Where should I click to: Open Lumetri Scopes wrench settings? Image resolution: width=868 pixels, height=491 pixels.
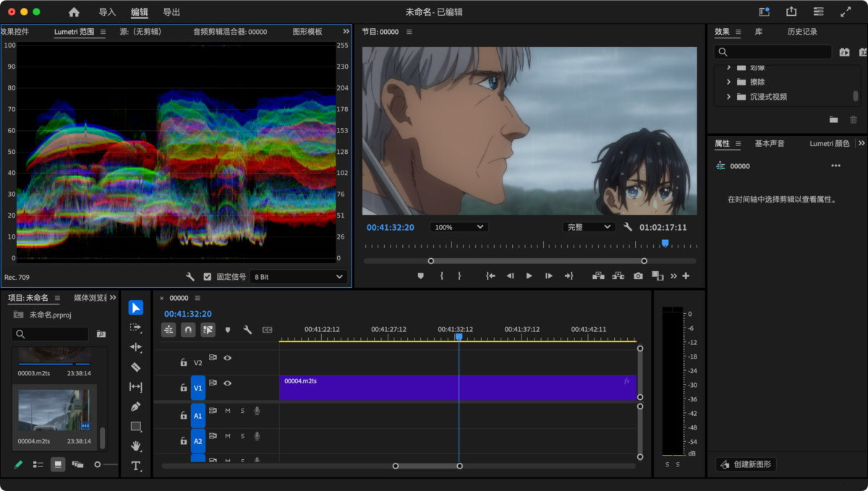pyautogui.click(x=190, y=277)
